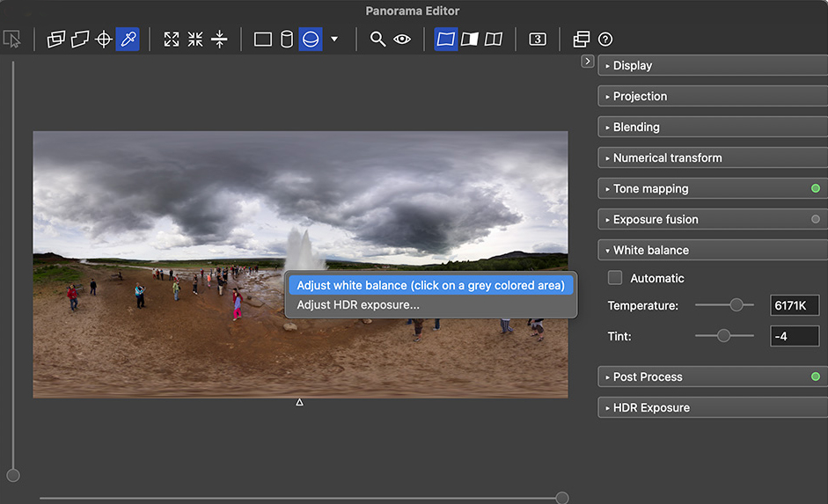Toggle the green Post Process indicator

[815, 376]
